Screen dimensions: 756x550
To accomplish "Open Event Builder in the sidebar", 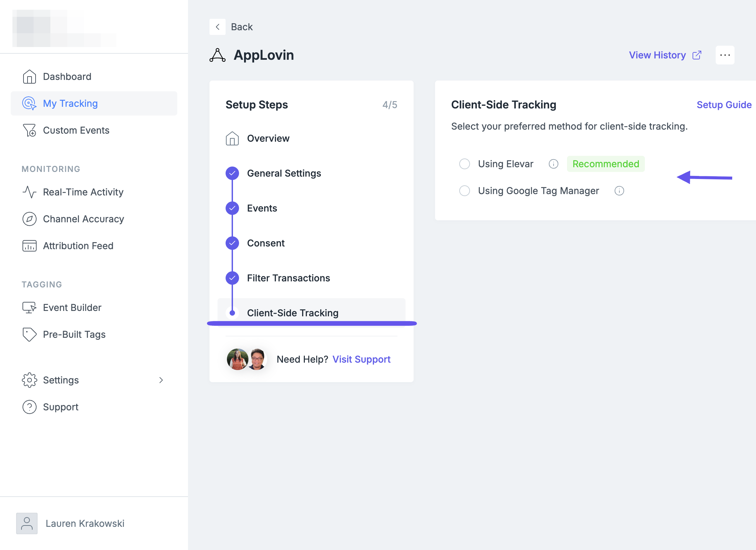I will tap(94, 308).
